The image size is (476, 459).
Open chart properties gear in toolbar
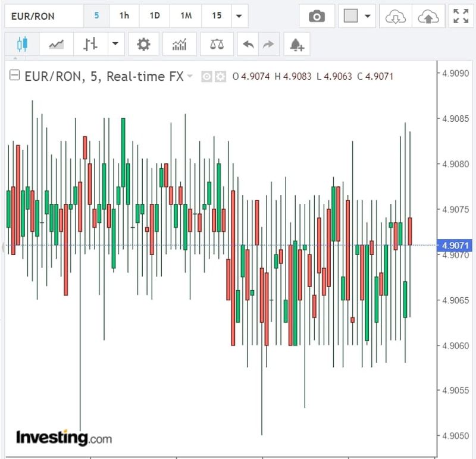click(x=143, y=44)
